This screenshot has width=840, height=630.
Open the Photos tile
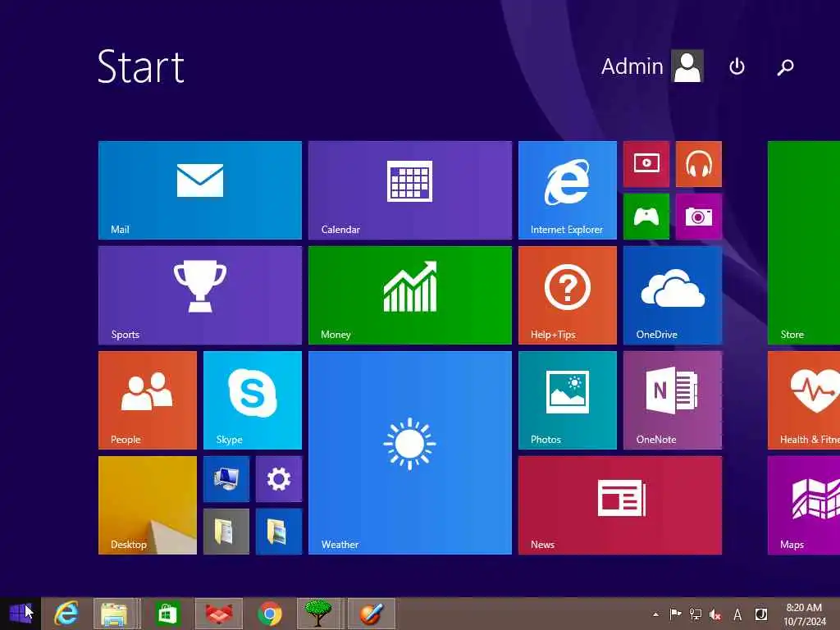point(568,400)
